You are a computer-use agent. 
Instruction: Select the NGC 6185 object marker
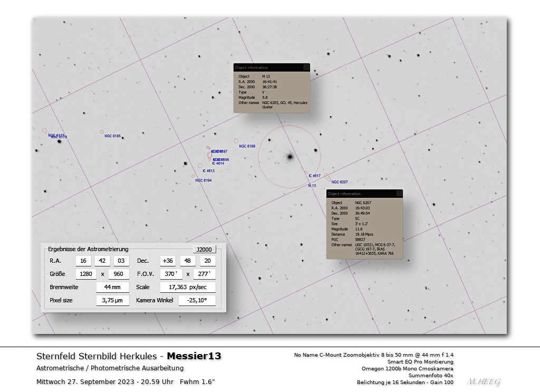pyautogui.click(x=102, y=132)
